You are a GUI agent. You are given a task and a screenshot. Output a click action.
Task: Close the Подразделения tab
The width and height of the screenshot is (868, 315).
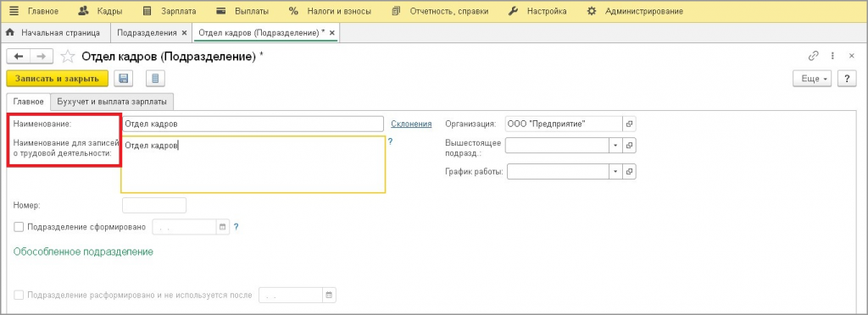184,33
